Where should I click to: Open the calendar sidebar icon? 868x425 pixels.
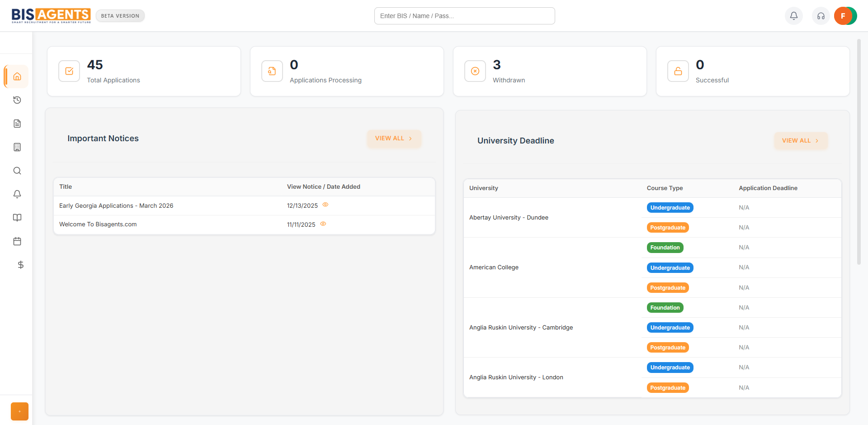pos(17,241)
